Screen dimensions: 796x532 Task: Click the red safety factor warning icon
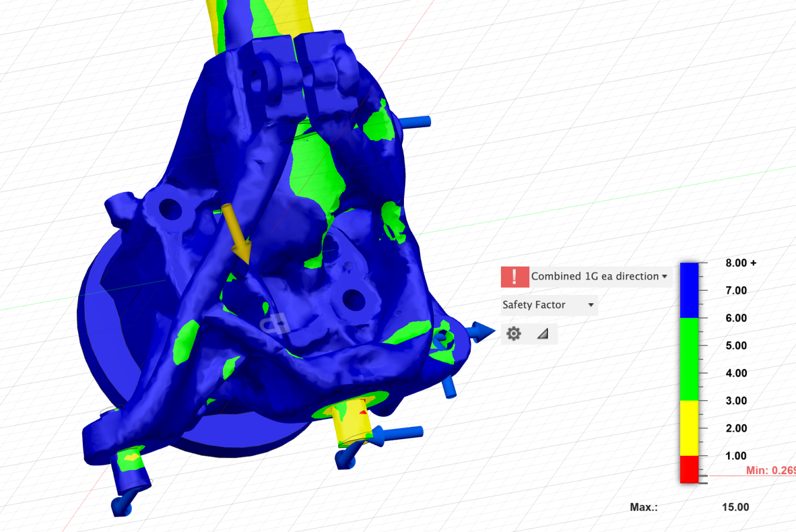point(515,277)
